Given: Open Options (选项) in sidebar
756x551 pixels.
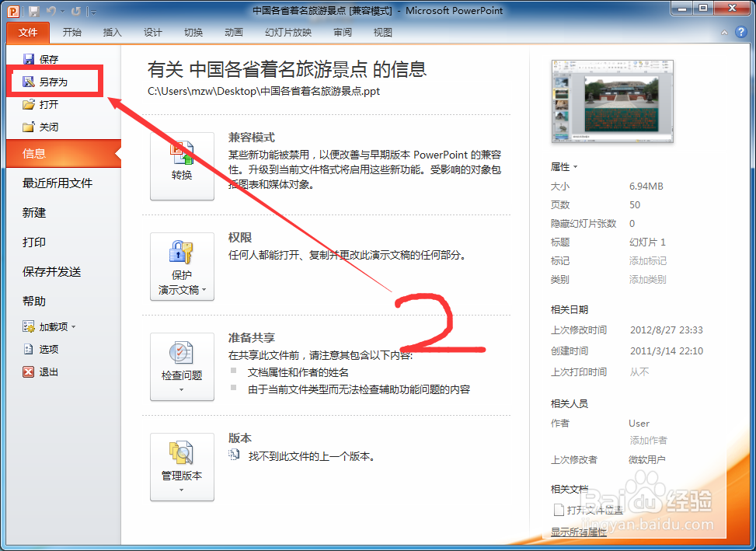Looking at the screenshot, I should pos(41,350).
